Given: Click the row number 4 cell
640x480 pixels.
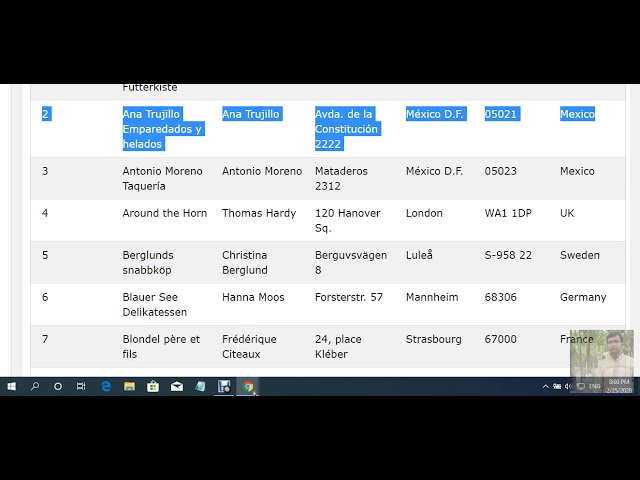Looking at the screenshot, I should point(45,213).
